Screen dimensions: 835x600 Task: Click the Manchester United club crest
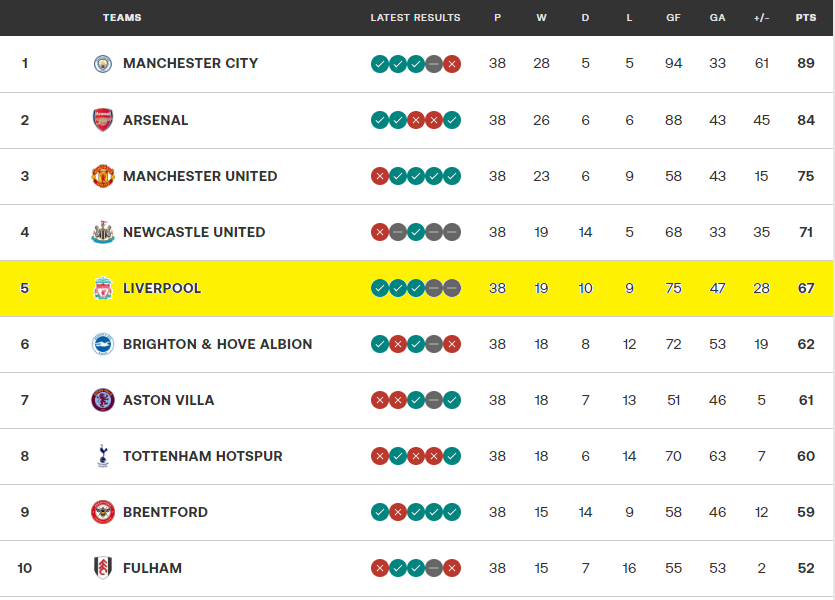click(x=103, y=176)
